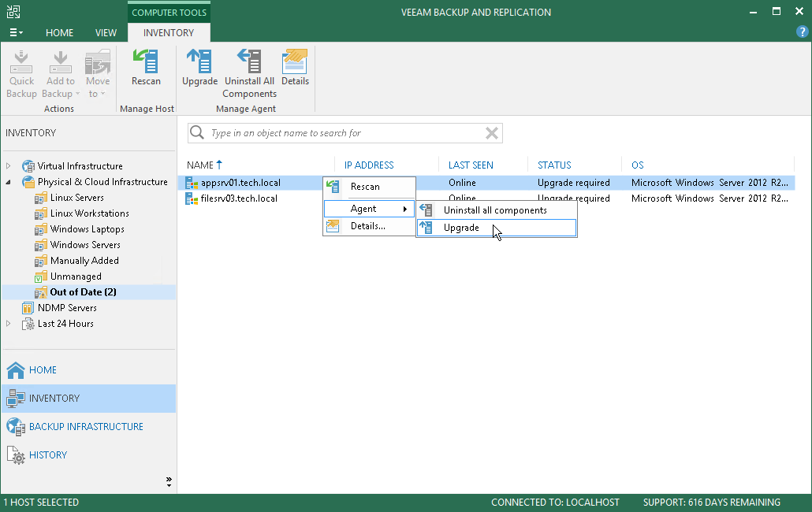Sort by the Last Seen column header
The width and height of the screenshot is (812, 512).
coord(471,165)
